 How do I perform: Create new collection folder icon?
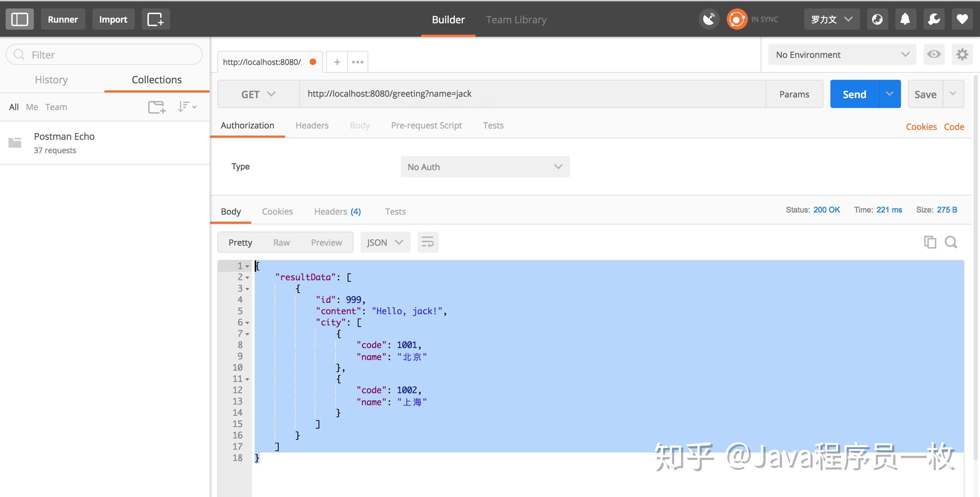[157, 107]
